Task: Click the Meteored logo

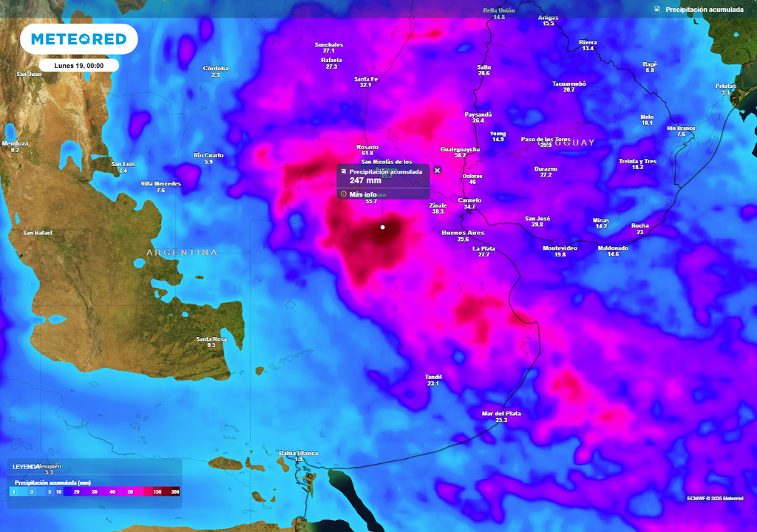Action: tap(78, 39)
